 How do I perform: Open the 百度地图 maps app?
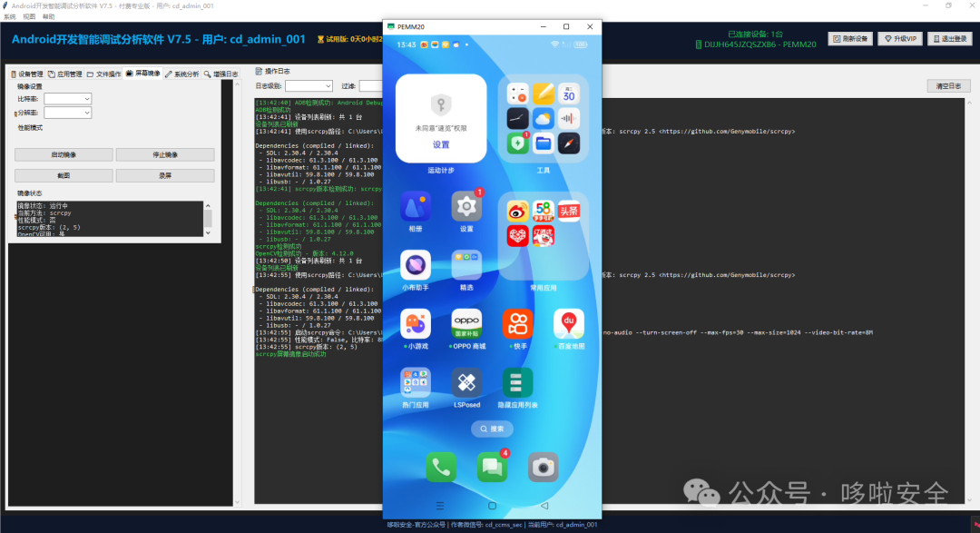(x=569, y=324)
